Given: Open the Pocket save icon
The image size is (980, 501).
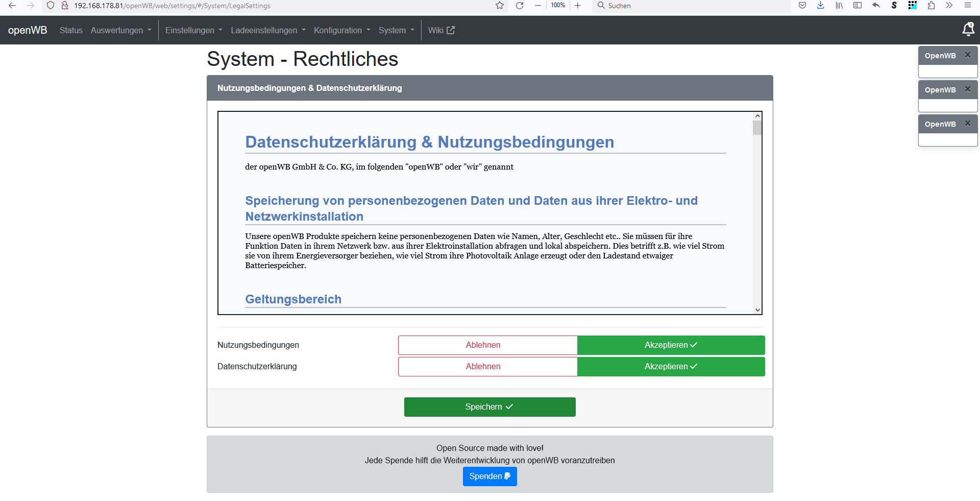Looking at the screenshot, I should tap(802, 6).
